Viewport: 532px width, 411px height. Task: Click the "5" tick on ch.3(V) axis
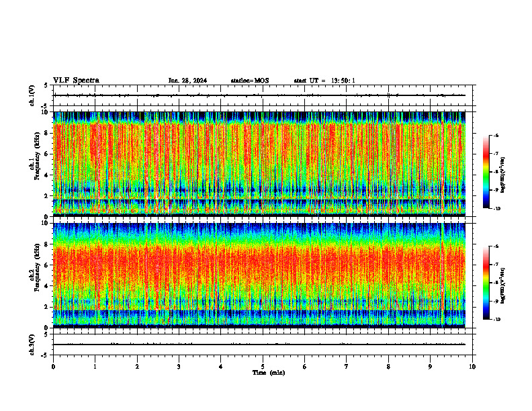(x=46, y=334)
